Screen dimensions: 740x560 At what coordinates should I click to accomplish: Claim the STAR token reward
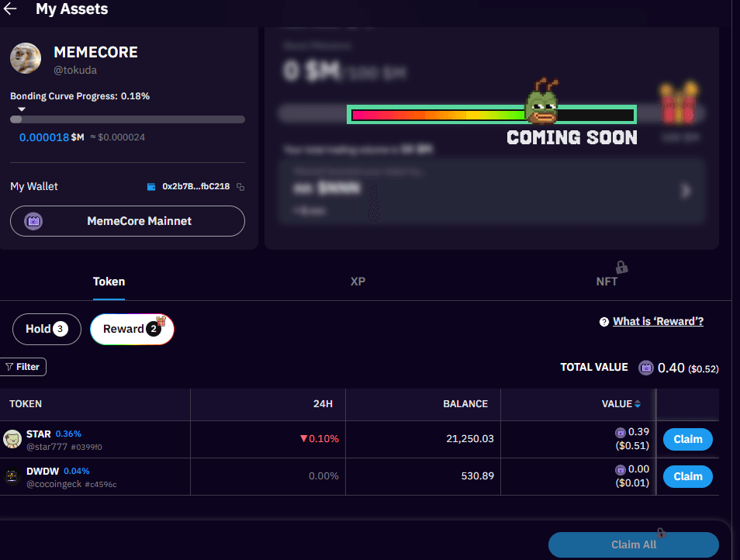[687, 440]
